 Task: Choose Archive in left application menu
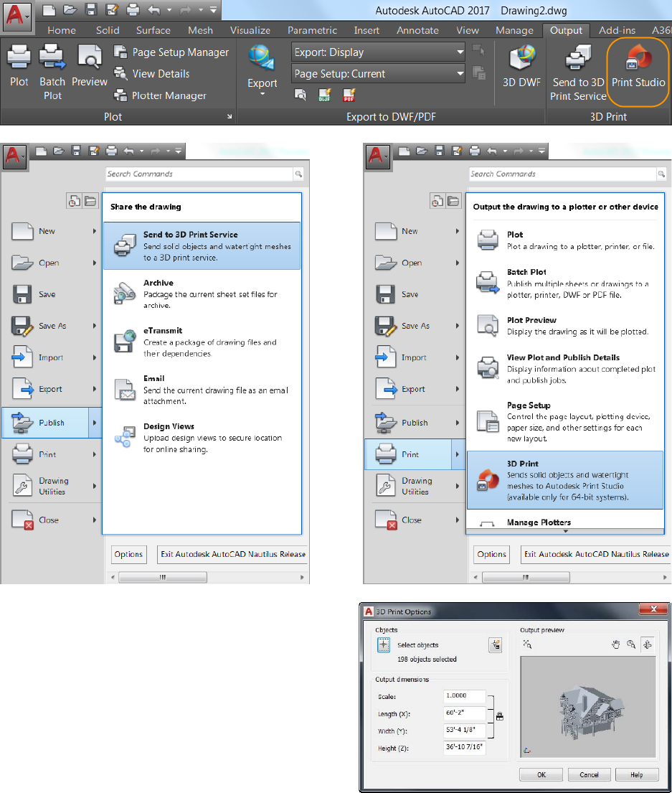[202, 294]
